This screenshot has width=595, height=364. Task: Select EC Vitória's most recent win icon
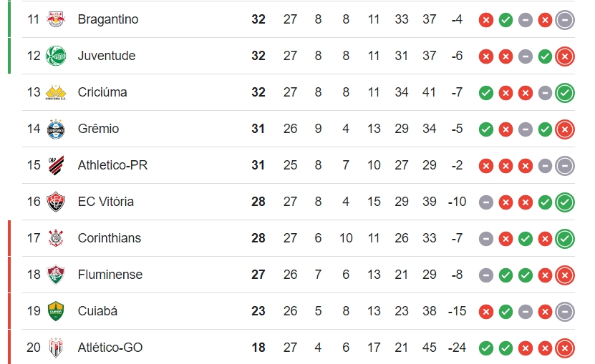pos(565,202)
